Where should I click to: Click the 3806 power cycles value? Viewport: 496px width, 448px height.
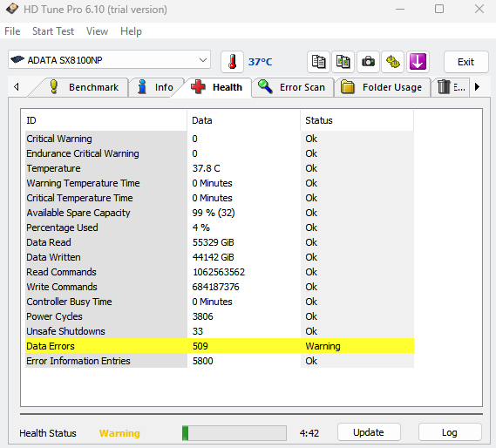pos(203,316)
